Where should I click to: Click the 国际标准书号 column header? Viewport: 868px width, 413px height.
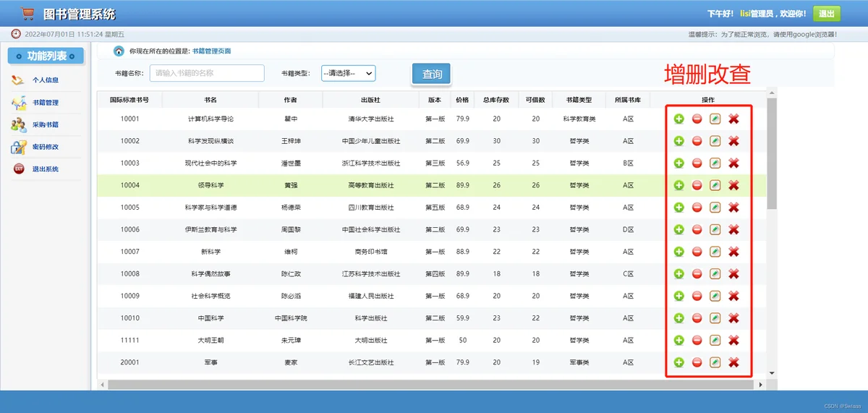coord(129,100)
